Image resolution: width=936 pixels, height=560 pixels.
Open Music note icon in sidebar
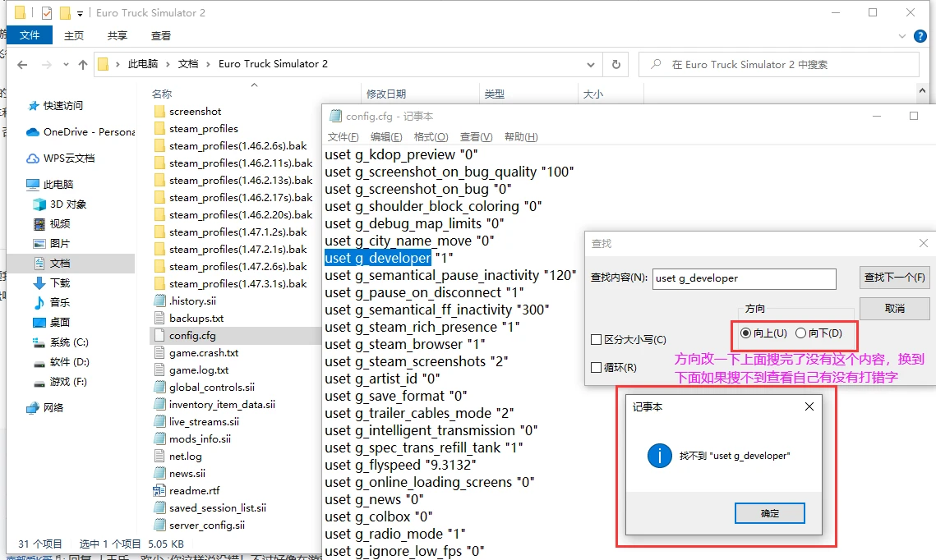click(x=39, y=302)
